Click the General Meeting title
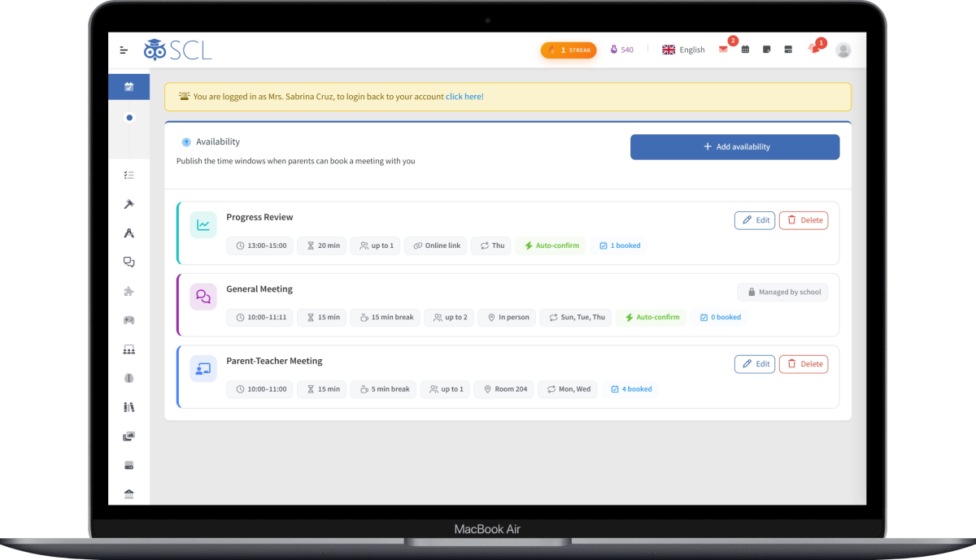This screenshot has width=976, height=560. pos(259,289)
